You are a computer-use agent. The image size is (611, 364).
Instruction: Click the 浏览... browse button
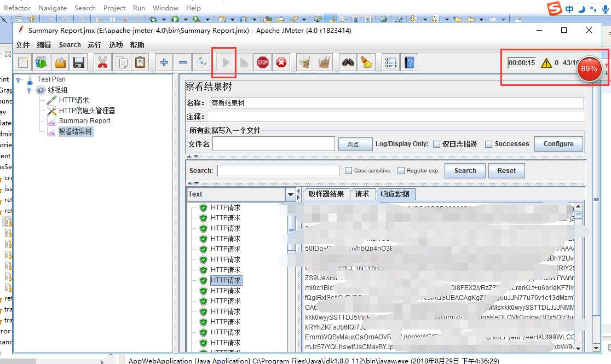355,144
